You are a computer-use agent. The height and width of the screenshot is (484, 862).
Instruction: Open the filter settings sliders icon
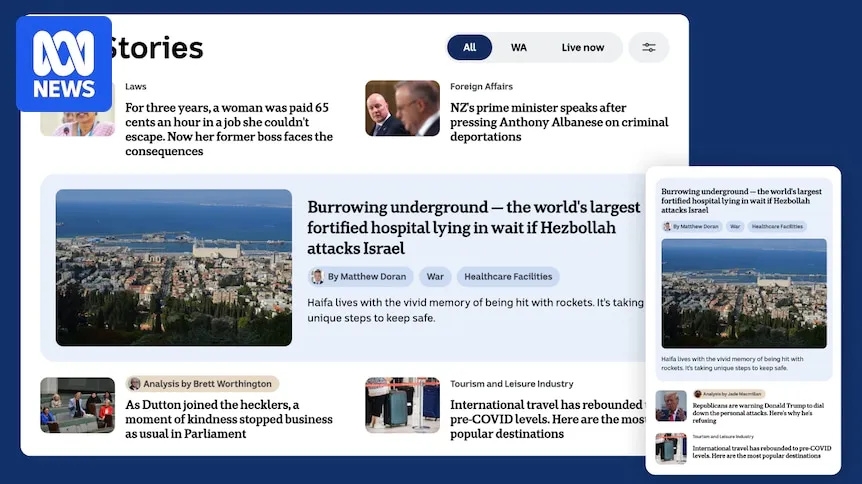coord(649,47)
